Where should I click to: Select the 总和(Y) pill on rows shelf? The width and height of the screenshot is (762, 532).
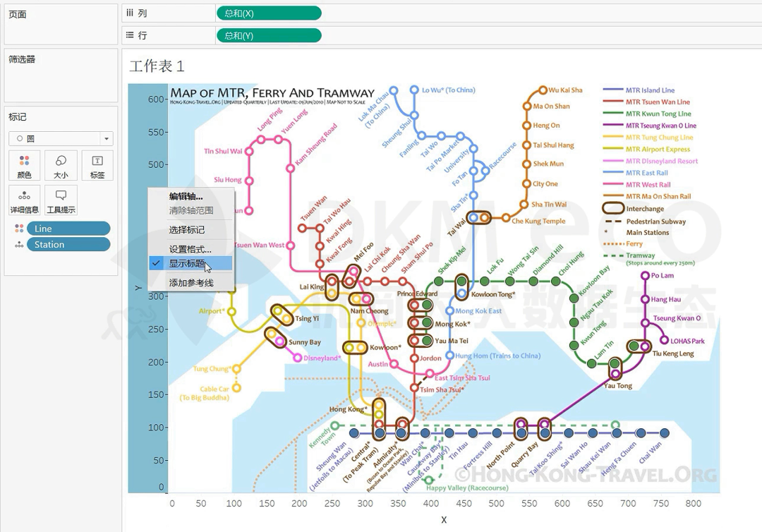(269, 35)
